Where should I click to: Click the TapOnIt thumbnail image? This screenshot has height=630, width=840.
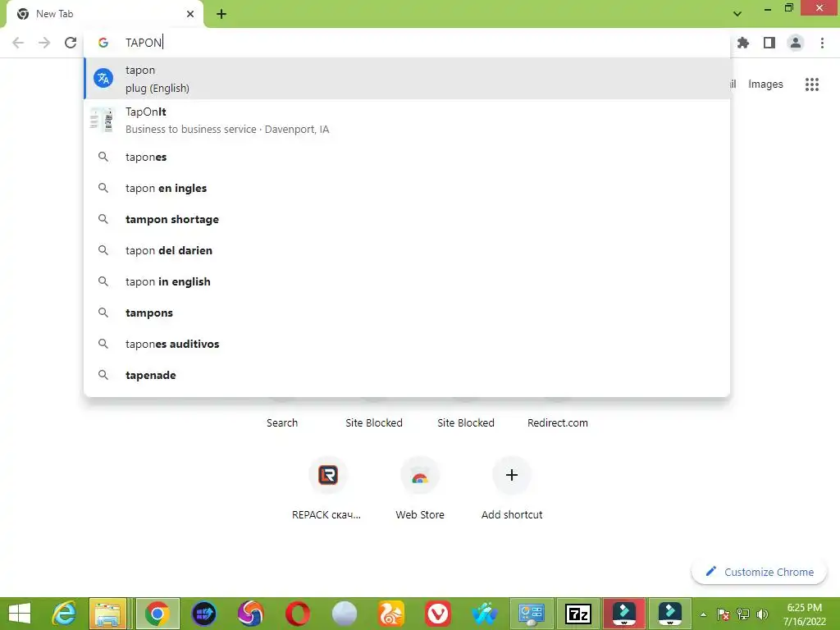point(103,120)
